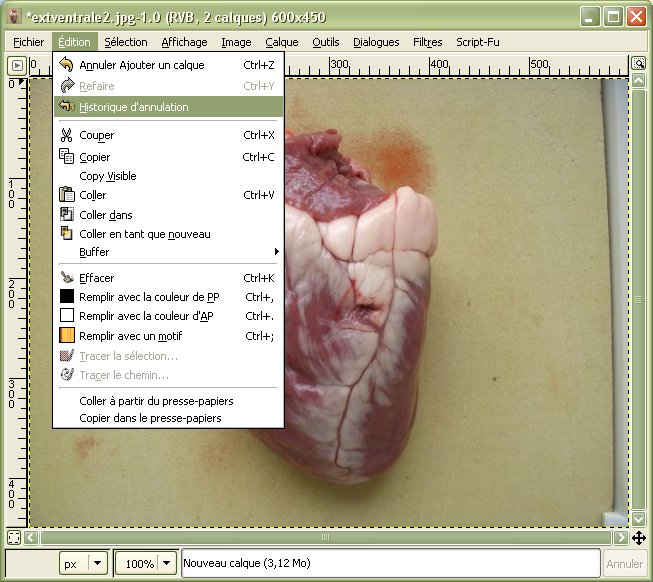Toggle the quick mask button at bottom-left
The image size is (653, 582).
tap(14, 537)
